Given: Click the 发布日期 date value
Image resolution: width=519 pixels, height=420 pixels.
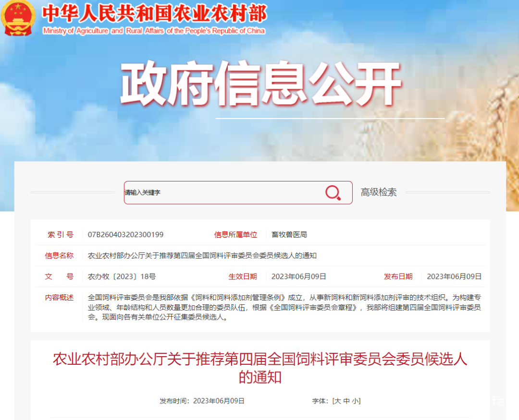Looking at the screenshot, I should [454, 276].
